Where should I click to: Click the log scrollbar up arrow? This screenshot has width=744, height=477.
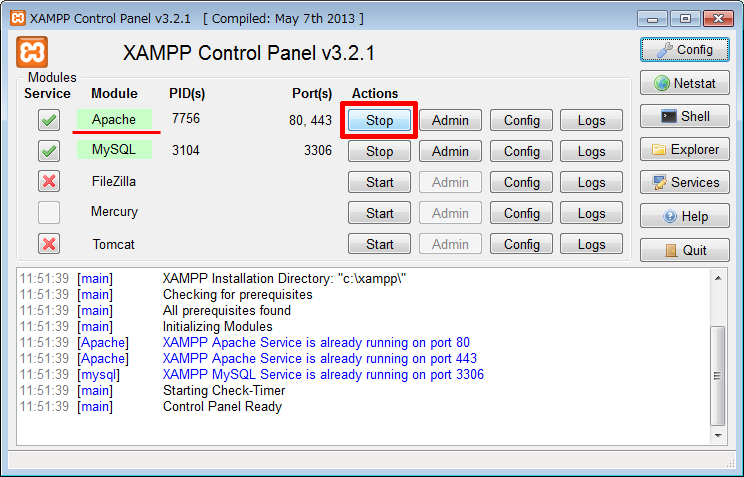(718, 278)
